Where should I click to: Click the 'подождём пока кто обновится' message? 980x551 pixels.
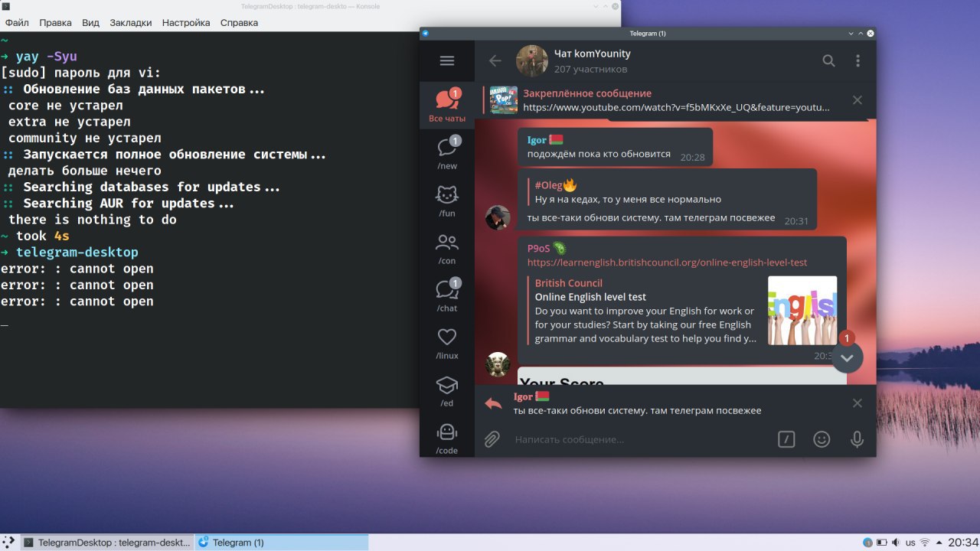click(599, 155)
